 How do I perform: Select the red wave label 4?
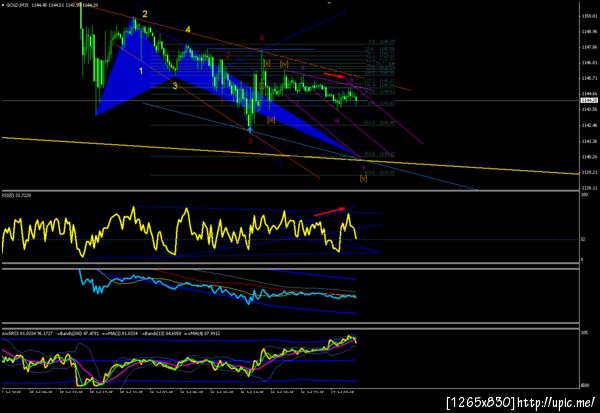(262, 38)
